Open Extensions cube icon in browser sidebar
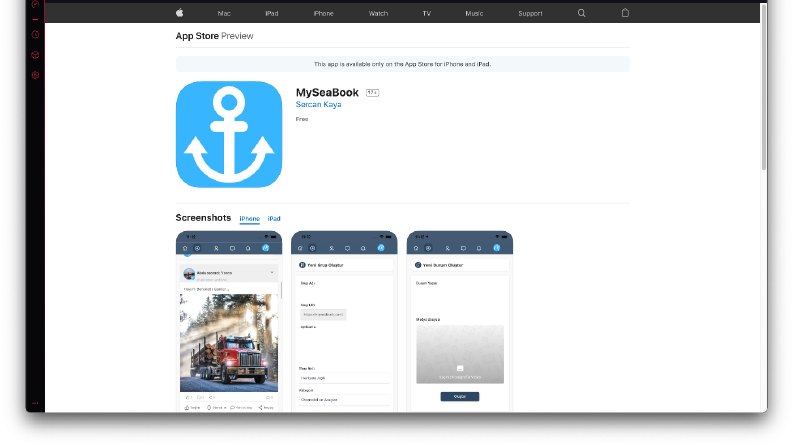 point(35,55)
